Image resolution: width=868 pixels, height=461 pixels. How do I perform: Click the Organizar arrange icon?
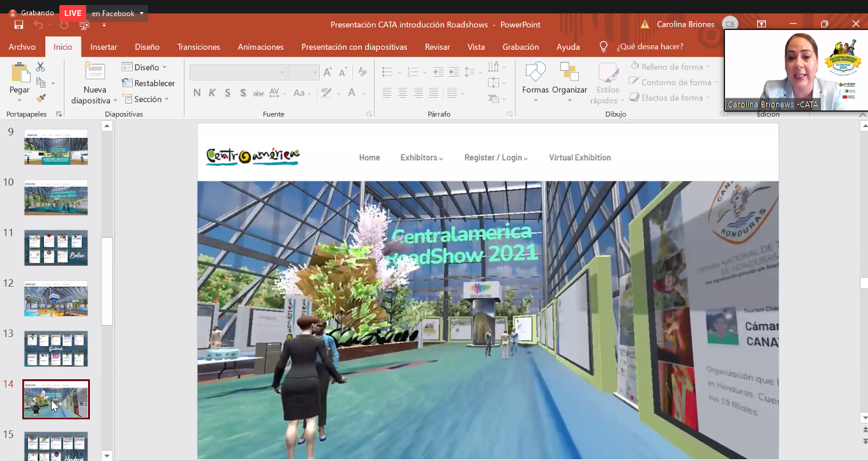(x=569, y=72)
